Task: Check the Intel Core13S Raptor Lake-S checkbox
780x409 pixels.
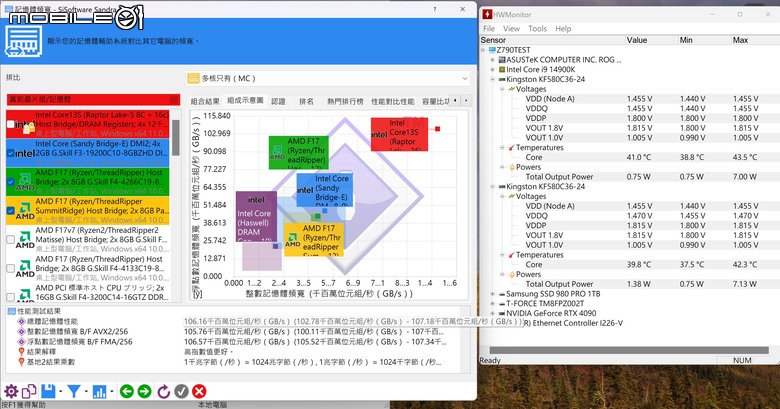Action: [x=11, y=124]
